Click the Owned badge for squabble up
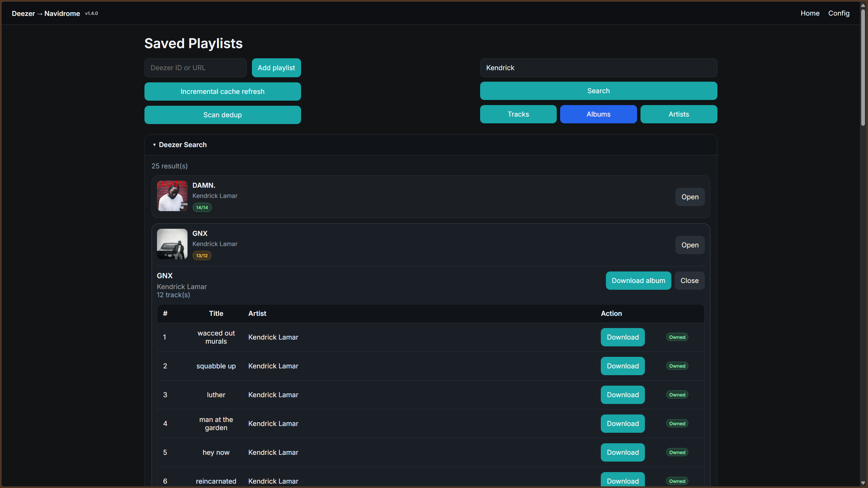Screen dimensions: 868x488 677,366
